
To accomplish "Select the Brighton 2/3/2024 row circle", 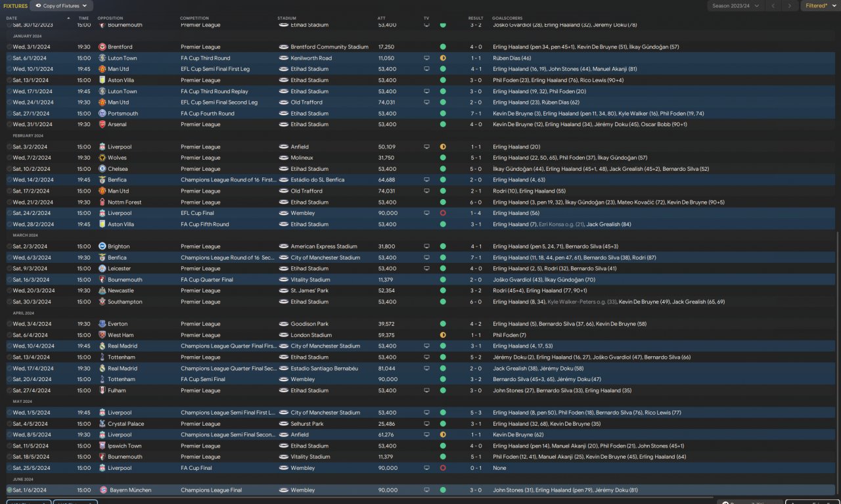I will tap(9, 246).
